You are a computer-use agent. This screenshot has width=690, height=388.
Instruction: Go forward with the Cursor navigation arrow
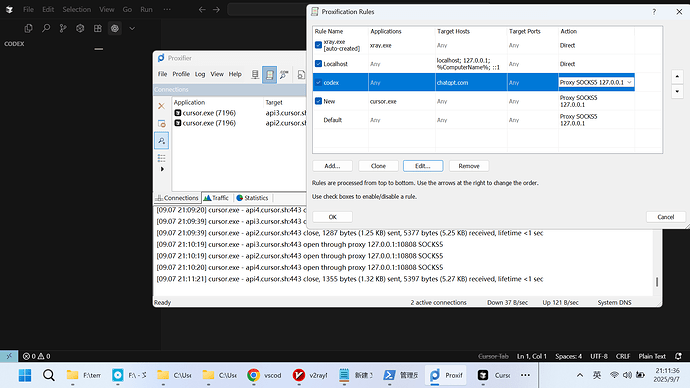(216, 9)
